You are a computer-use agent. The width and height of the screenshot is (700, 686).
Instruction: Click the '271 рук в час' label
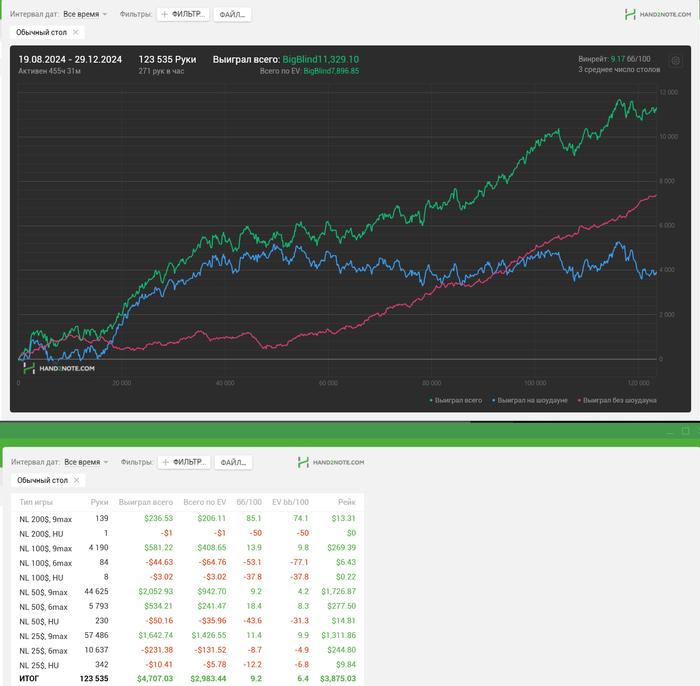161,71
